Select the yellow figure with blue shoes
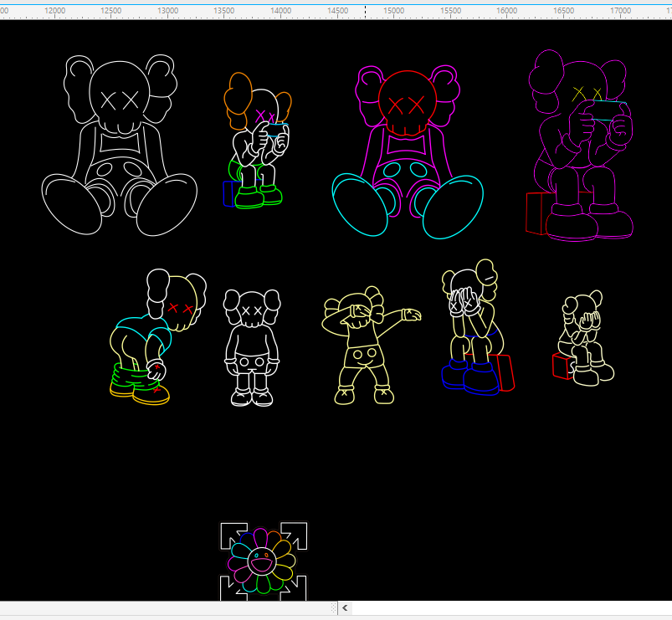 tap(478, 327)
